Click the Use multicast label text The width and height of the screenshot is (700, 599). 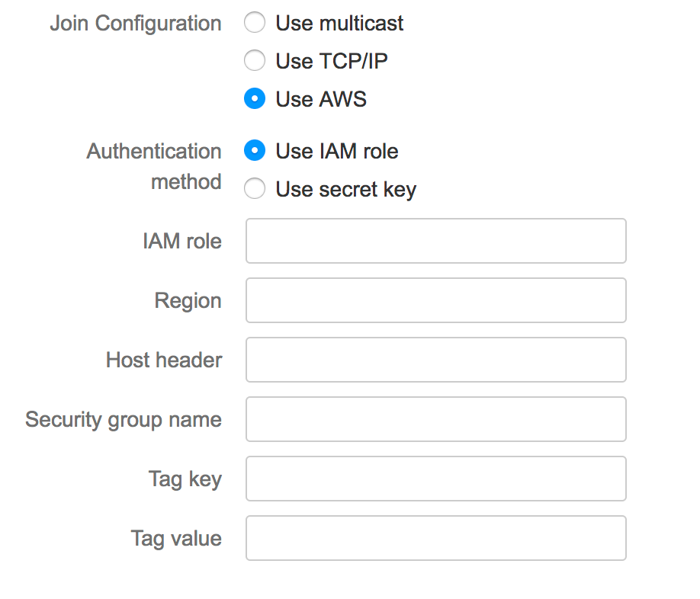tap(339, 23)
